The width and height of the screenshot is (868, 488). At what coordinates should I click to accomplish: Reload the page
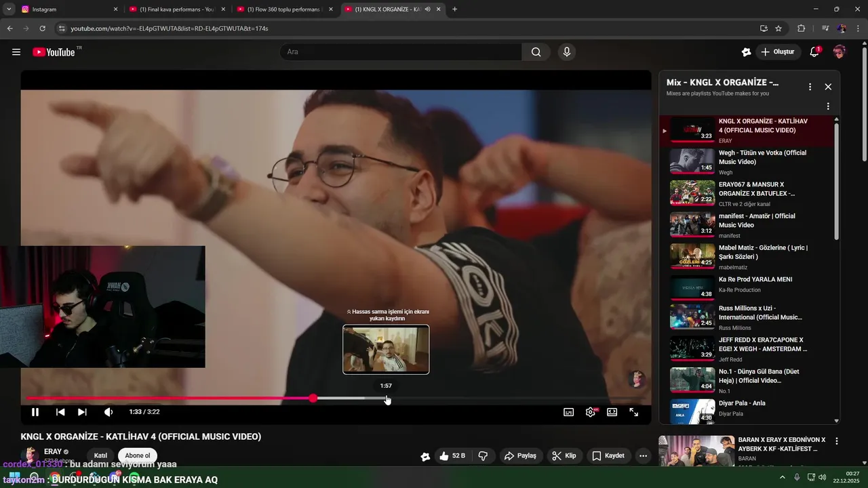tap(42, 28)
